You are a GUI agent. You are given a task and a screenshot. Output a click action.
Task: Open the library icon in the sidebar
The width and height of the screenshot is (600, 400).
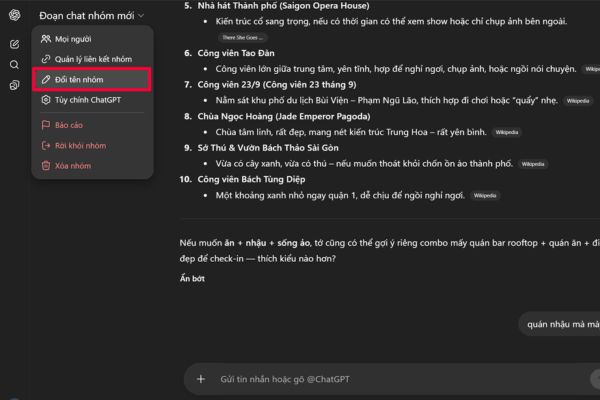(x=14, y=86)
